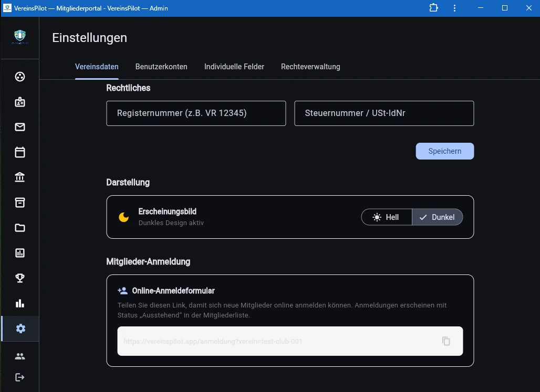Go to the Rechteverwaltung tab
This screenshot has height=392, width=540.
point(310,67)
